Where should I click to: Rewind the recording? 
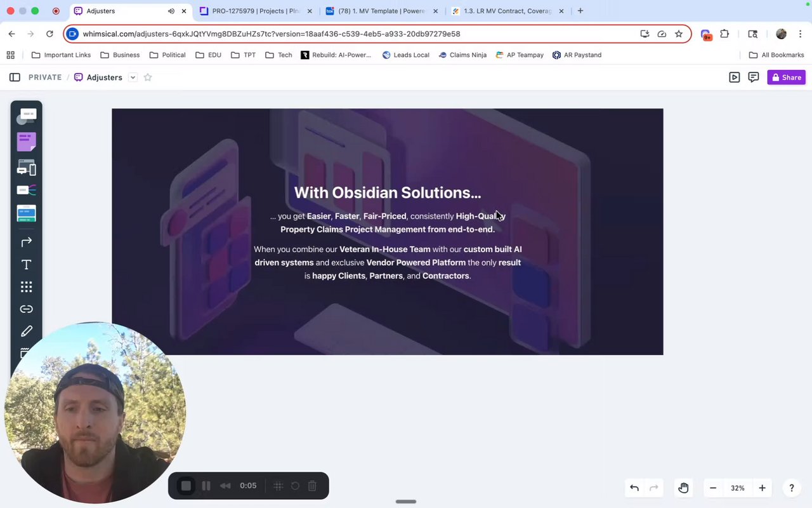pos(225,486)
